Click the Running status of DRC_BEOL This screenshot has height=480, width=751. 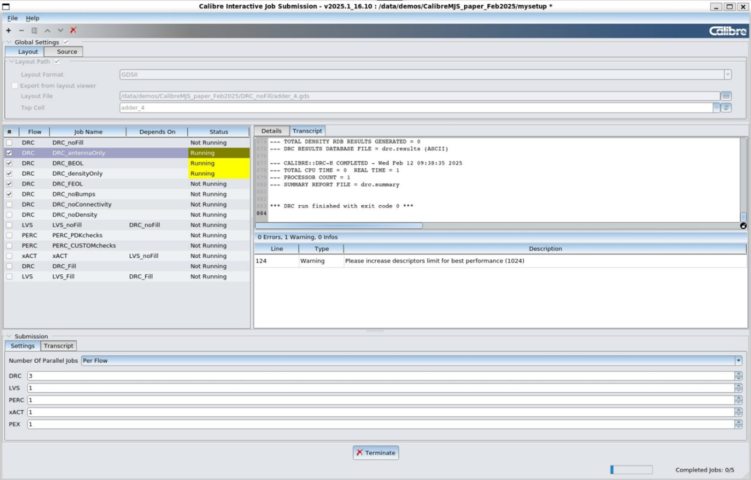pos(218,163)
